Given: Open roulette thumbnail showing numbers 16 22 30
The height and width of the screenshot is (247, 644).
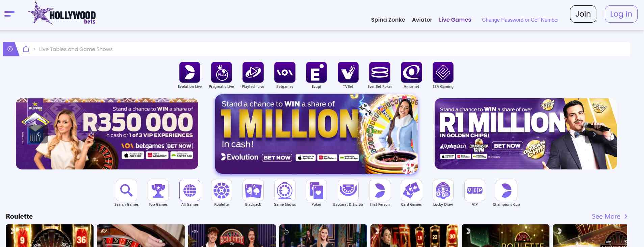Looking at the screenshot, I should click(x=414, y=236).
